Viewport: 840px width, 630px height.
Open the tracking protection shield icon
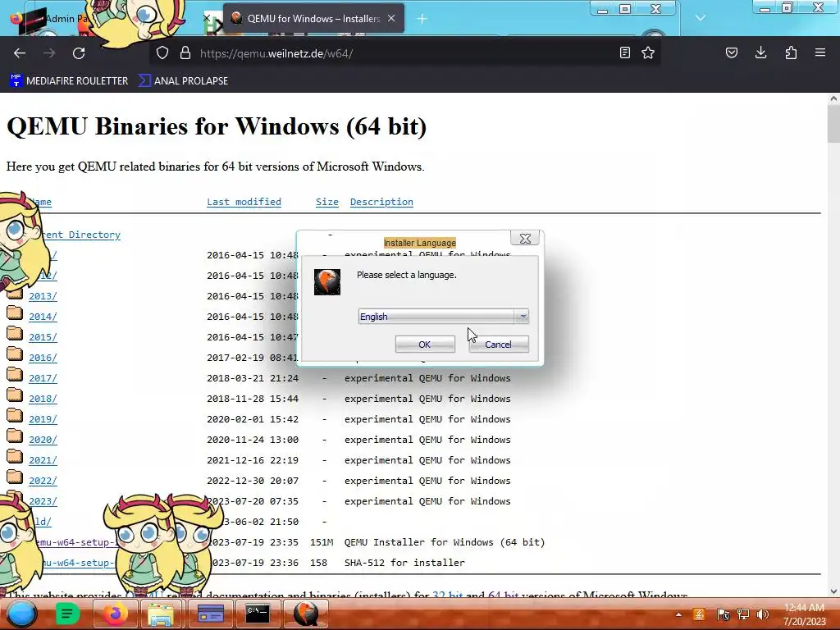coord(162,53)
